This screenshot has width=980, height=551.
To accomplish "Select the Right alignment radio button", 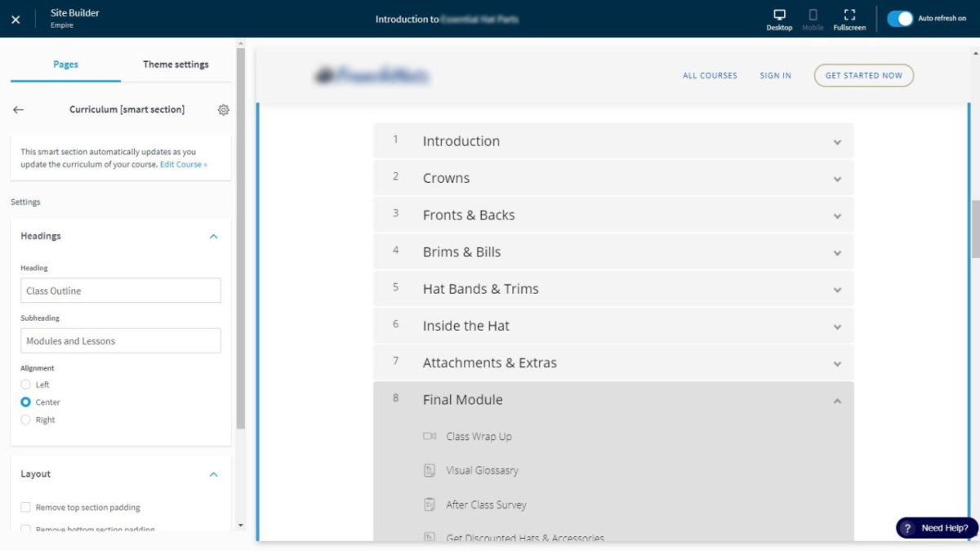I will click(26, 420).
